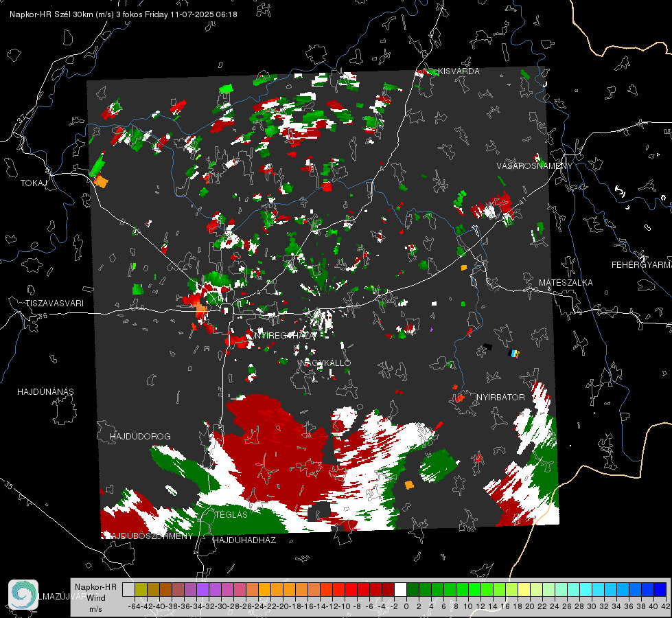672x618 pixels.
Task: Click the HAJDÚNÁNÁS town label
Action: (45, 392)
